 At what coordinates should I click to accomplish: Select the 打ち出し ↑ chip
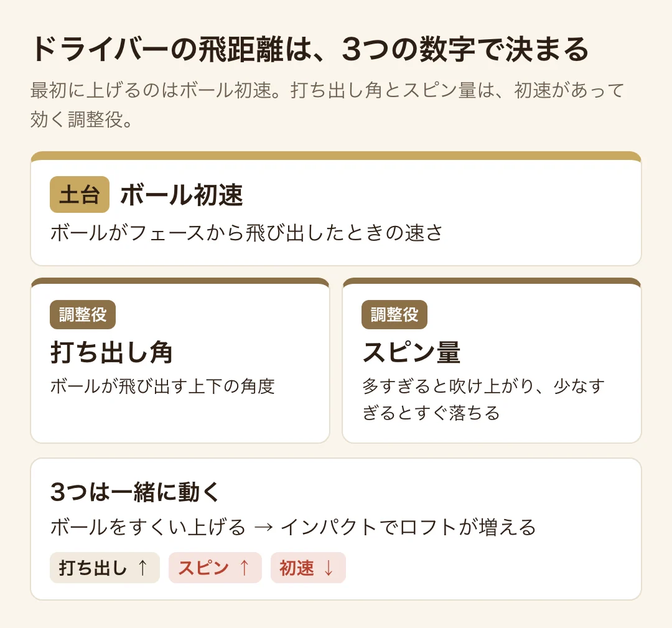105,568
